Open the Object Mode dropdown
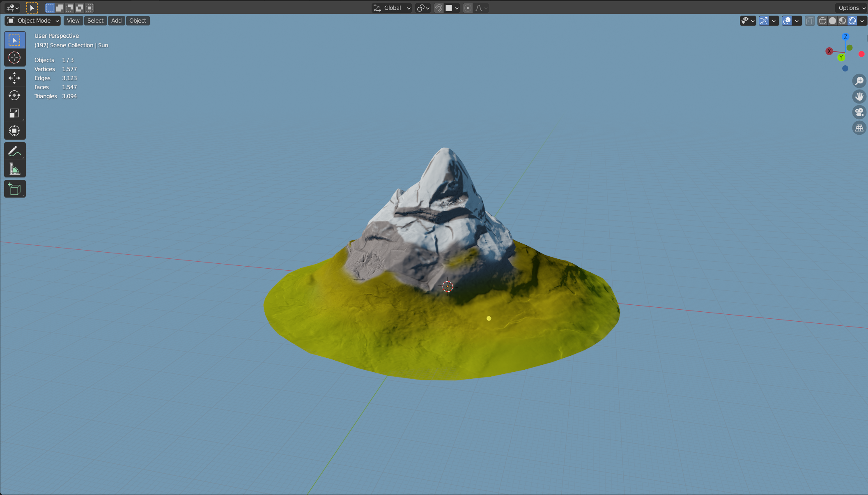The width and height of the screenshot is (868, 495). click(33, 21)
